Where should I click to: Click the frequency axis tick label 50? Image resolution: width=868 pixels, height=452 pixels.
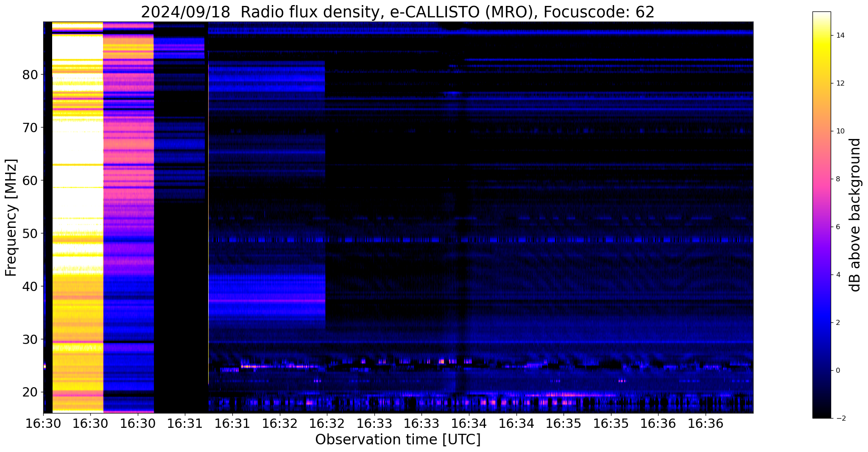pyautogui.click(x=30, y=233)
